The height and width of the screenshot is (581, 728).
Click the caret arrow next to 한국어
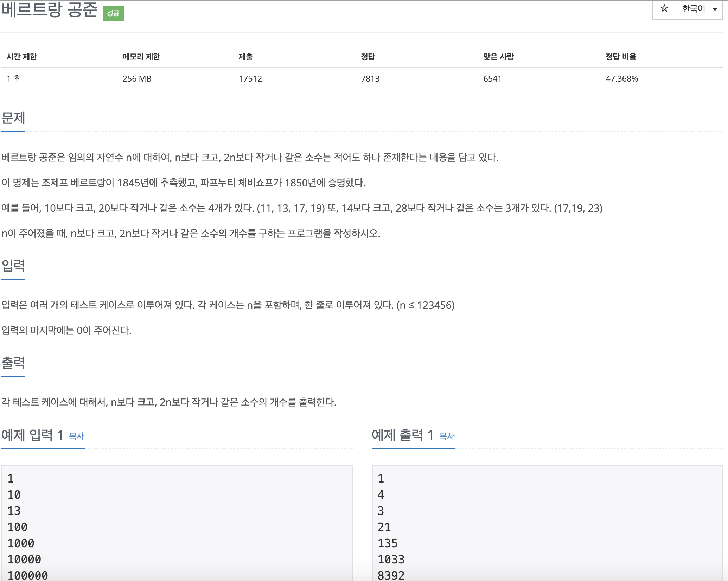click(715, 10)
